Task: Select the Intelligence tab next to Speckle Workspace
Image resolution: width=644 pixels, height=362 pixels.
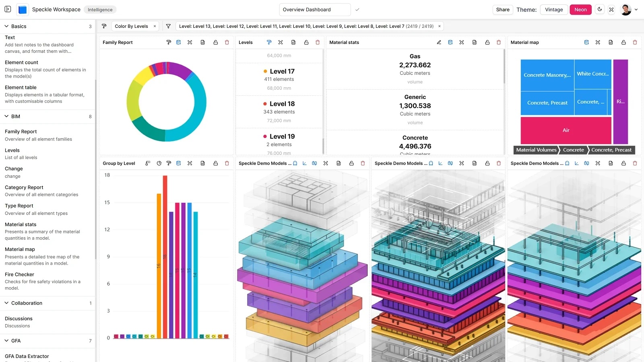Action: [100, 9]
